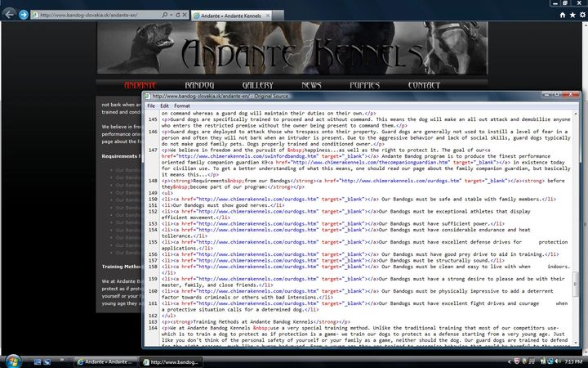Screen dimensions: 588x368
Task: Open the Format menu in source viewer
Action: pyautogui.click(x=181, y=106)
